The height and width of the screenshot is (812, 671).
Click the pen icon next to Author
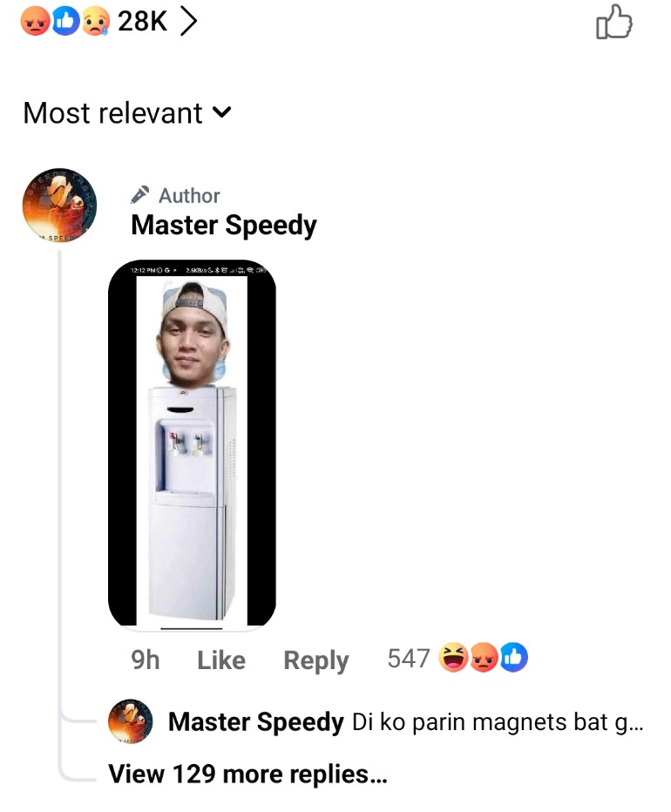(139, 194)
